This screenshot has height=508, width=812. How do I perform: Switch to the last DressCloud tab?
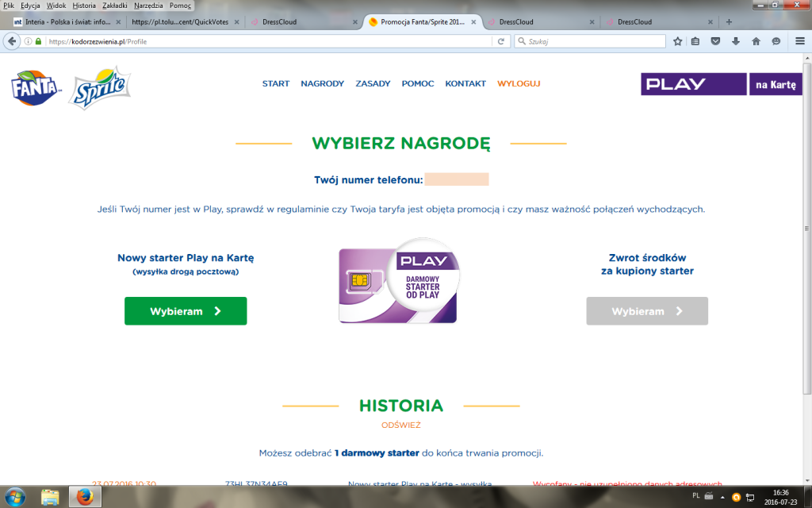point(630,22)
